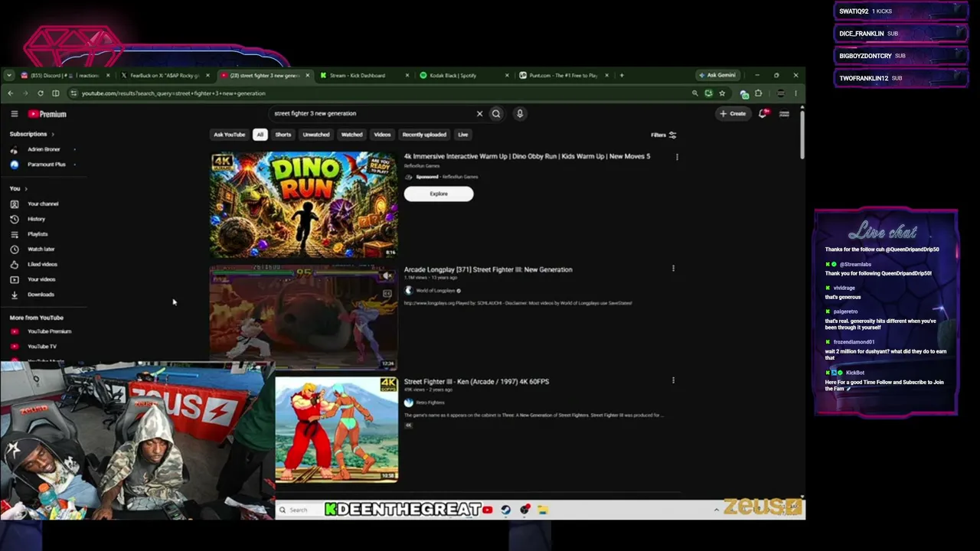The width and height of the screenshot is (980, 551).
Task: Expand the Subscriptions section
Action: point(31,134)
